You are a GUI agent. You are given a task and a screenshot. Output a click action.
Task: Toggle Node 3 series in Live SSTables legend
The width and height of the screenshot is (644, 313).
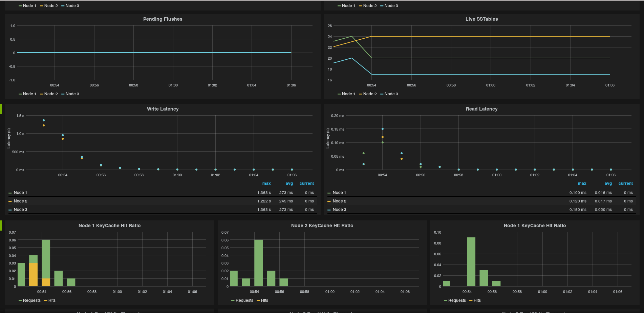pyautogui.click(x=391, y=94)
